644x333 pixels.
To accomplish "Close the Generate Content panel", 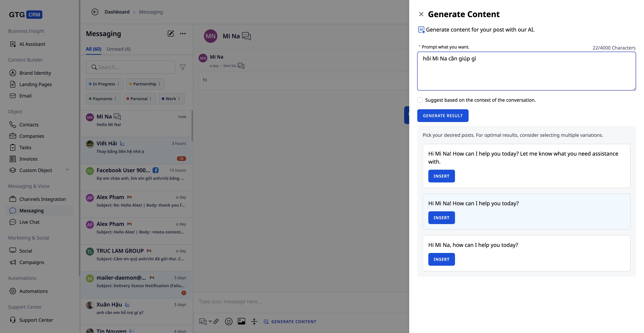I will click(421, 14).
